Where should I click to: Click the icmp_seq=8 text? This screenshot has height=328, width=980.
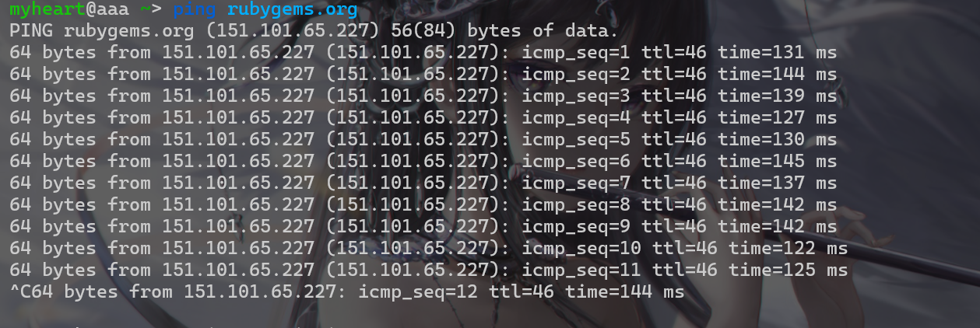tap(575, 205)
